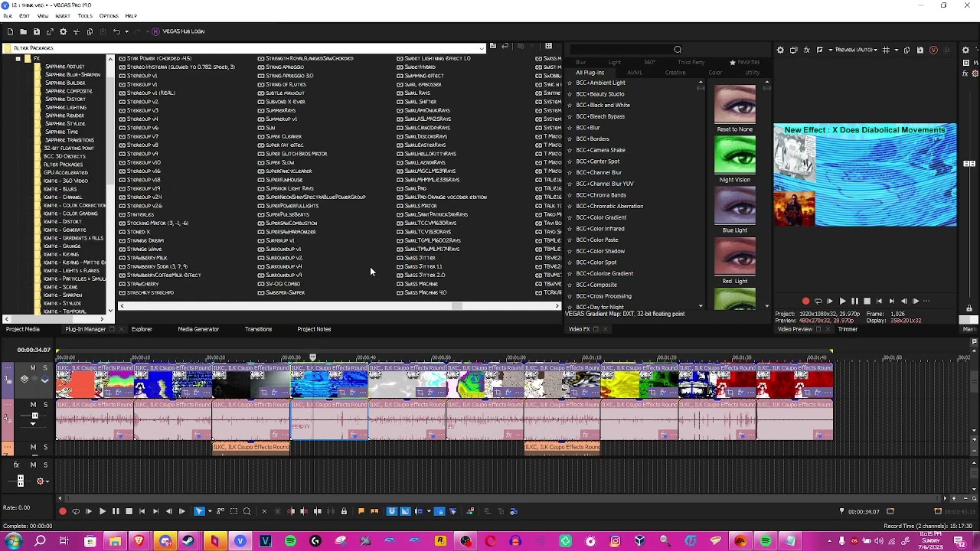Switch to the Explorer tab

point(142,329)
